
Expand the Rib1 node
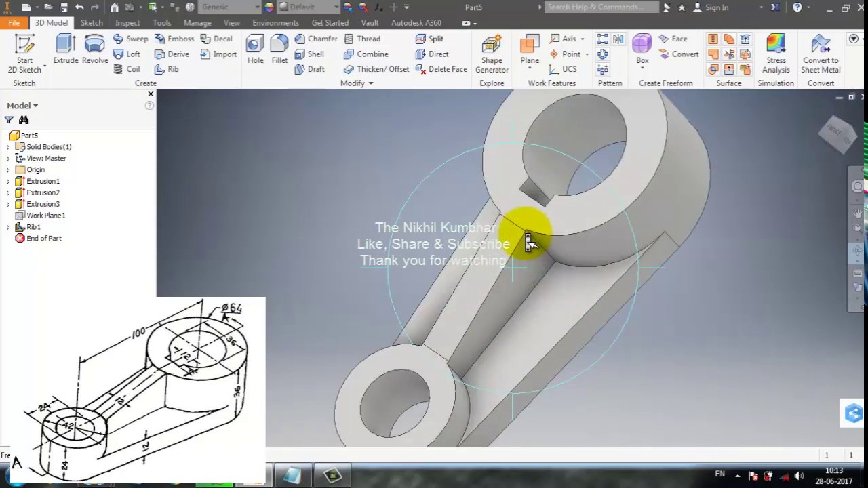point(8,227)
